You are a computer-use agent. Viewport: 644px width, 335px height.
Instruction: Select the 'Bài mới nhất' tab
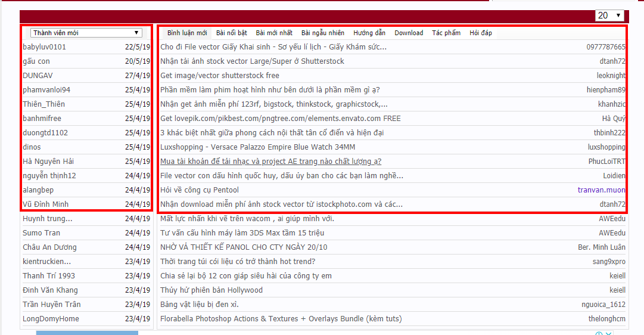(274, 33)
